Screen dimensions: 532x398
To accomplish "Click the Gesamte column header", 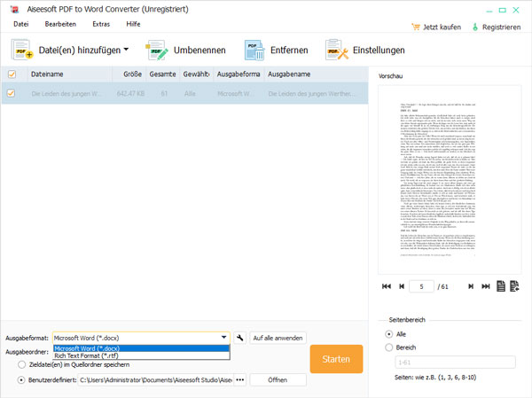I will (x=162, y=74).
